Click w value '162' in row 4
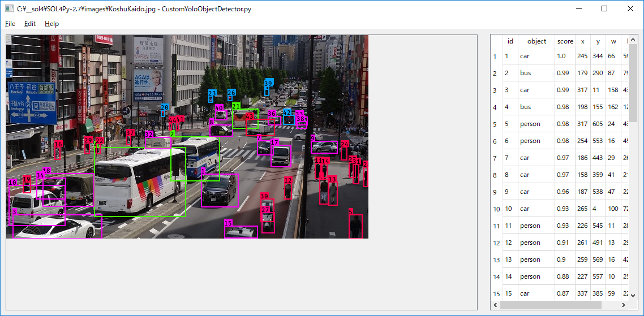The height and width of the screenshot is (316, 644). [613, 107]
